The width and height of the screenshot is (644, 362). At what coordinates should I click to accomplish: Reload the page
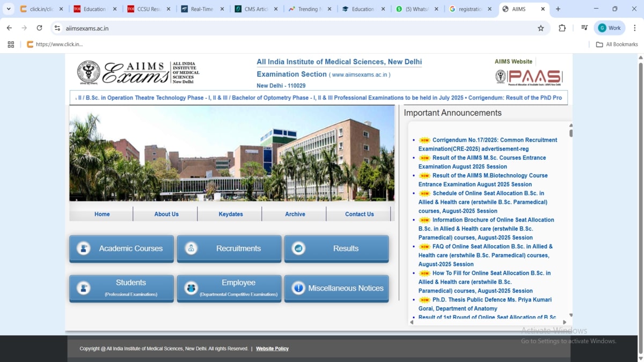tap(39, 28)
